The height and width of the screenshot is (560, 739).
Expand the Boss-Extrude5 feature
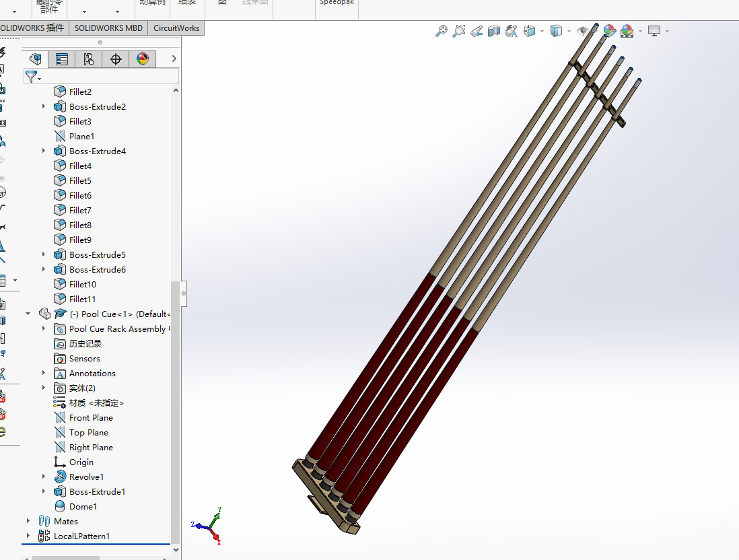tap(43, 254)
